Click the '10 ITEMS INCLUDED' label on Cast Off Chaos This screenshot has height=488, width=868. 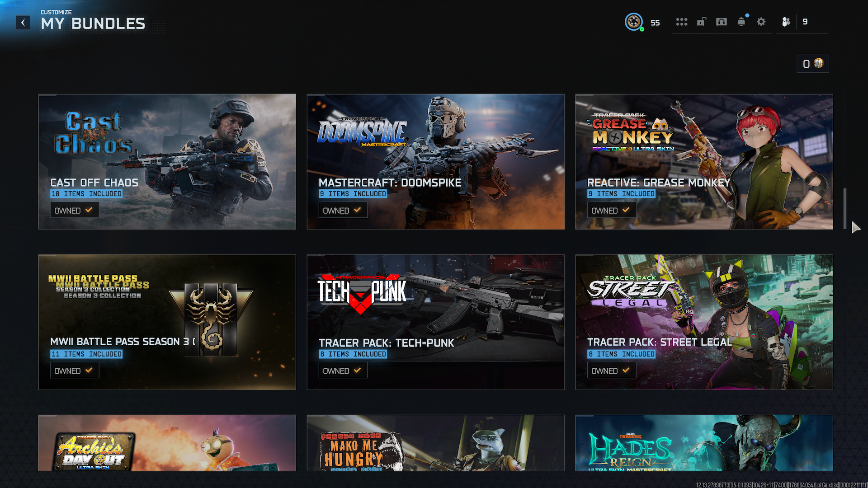[x=86, y=194]
